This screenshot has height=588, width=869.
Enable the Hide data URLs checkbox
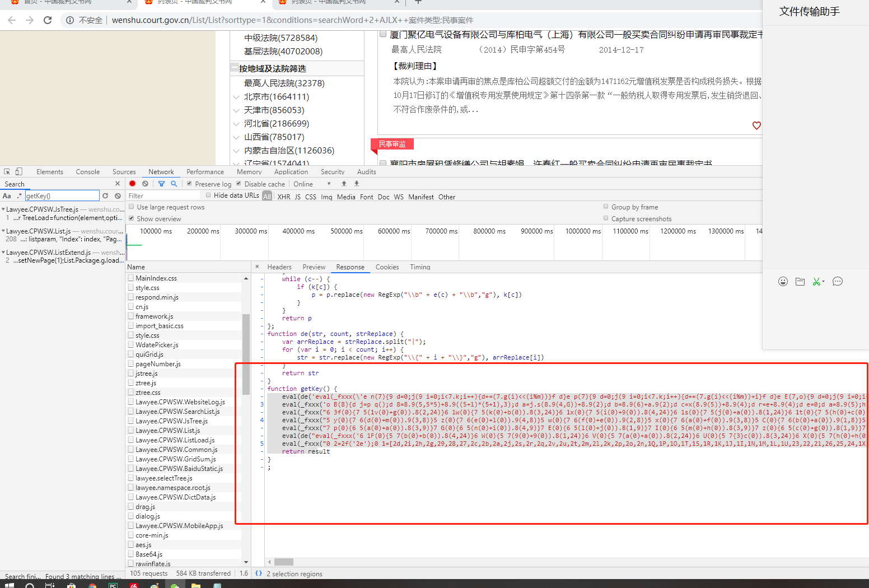click(208, 195)
